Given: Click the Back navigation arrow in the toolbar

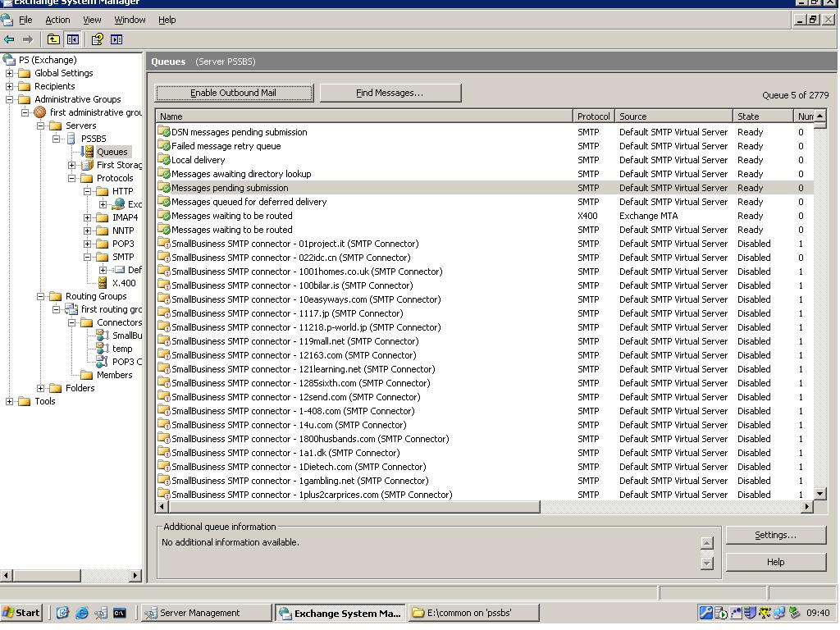Looking at the screenshot, I should click(9, 39).
